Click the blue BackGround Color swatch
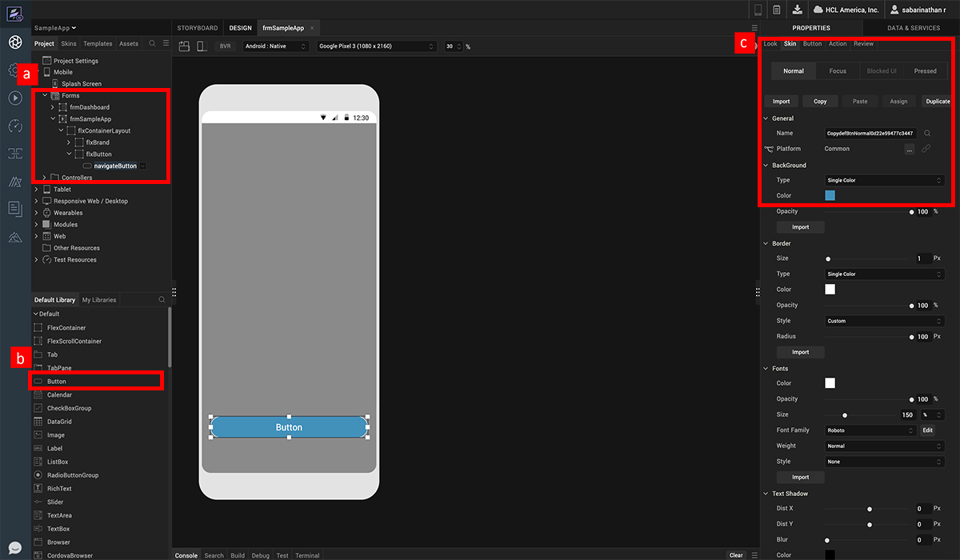 [x=830, y=195]
